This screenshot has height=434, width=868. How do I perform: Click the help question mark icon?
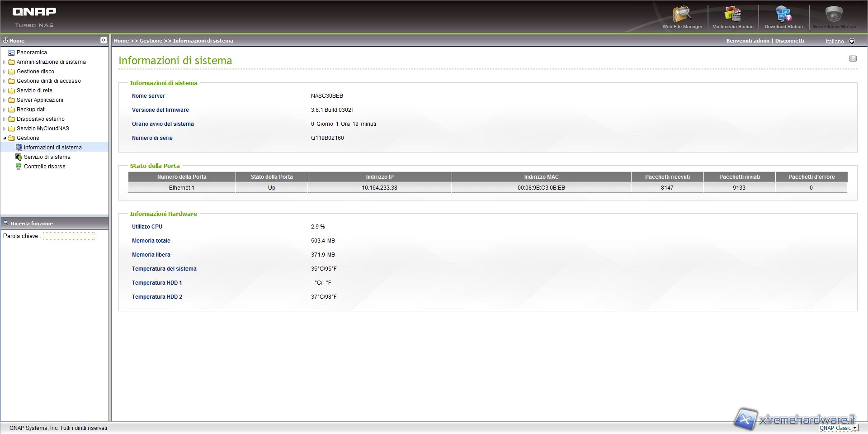853,58
